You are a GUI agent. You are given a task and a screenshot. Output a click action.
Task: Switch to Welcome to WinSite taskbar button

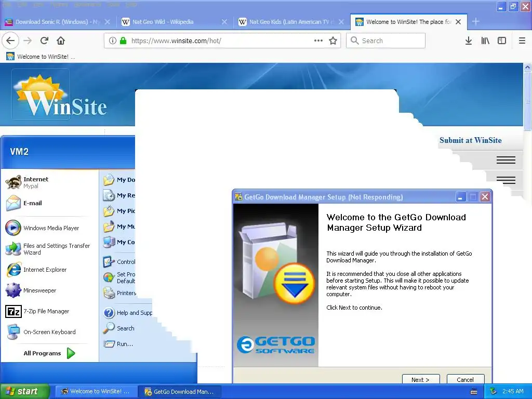coord(96,392)
